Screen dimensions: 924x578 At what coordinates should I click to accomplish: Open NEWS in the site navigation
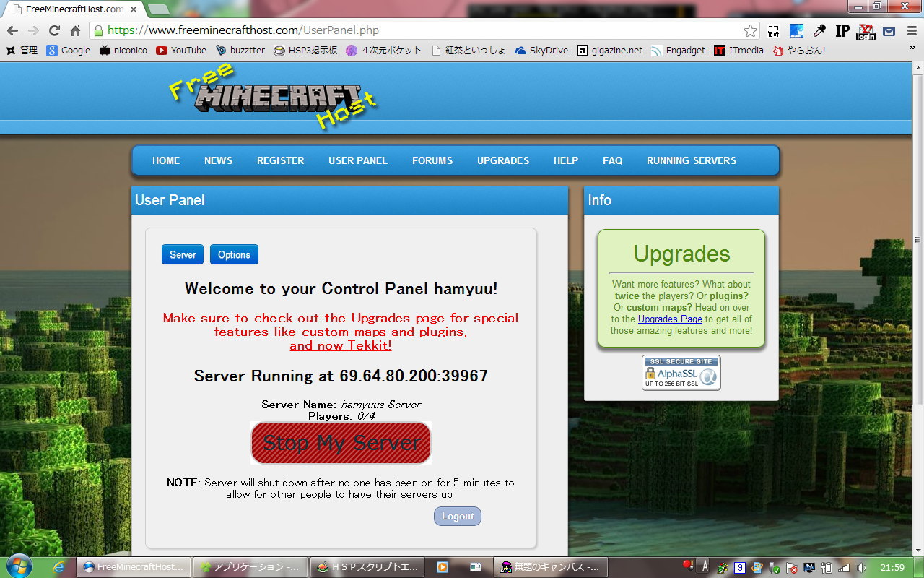[x=219, y=160]
